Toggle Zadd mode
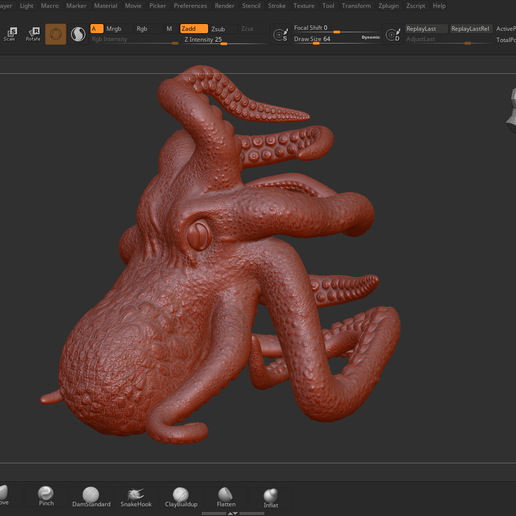This screenshot has width=516, height=516. pos(194,29)
